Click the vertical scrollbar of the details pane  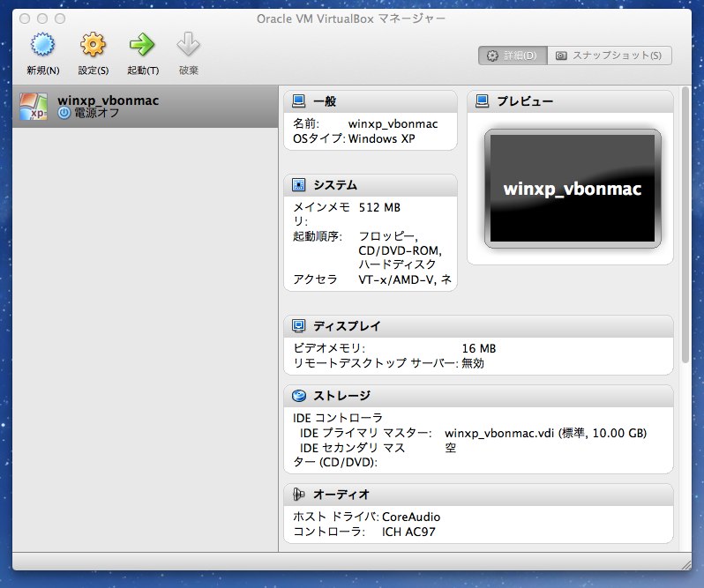tap(685, 224)
